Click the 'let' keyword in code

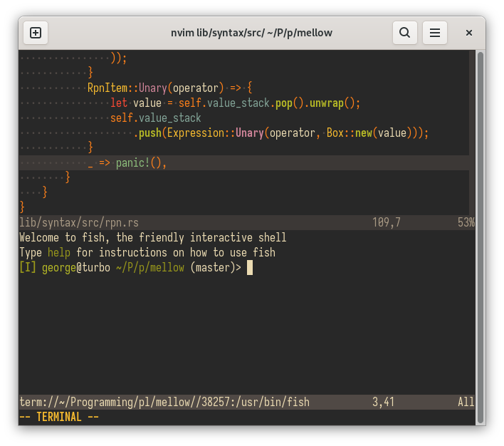[119, 103]
